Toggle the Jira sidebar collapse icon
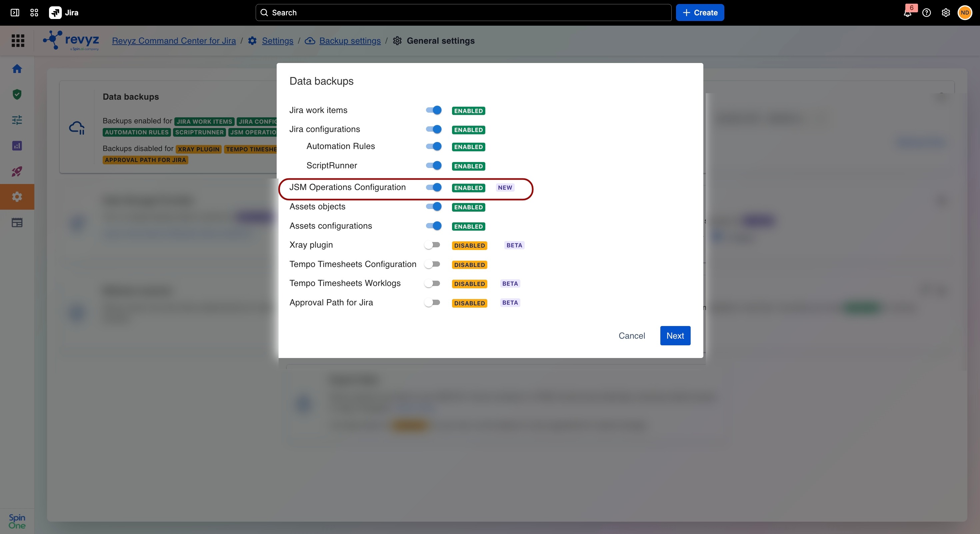Viewport: 980px width, 534px height. point(15,13)
